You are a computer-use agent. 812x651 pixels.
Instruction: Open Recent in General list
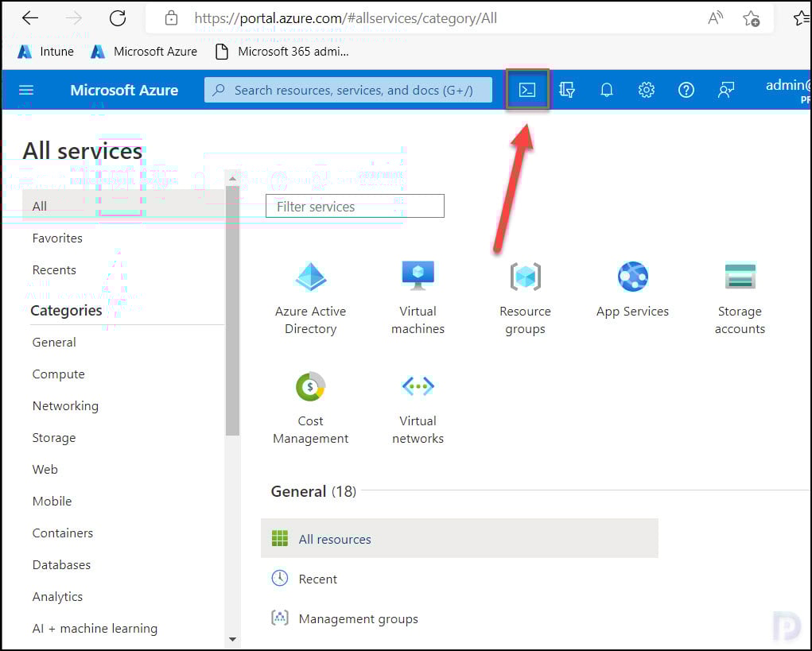305,579
